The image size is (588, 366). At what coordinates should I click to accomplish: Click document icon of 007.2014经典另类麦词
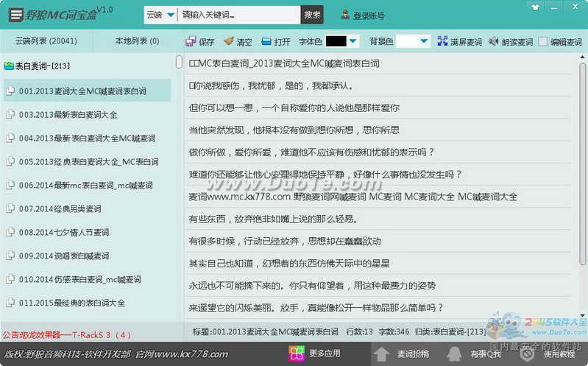click(10, 208)
